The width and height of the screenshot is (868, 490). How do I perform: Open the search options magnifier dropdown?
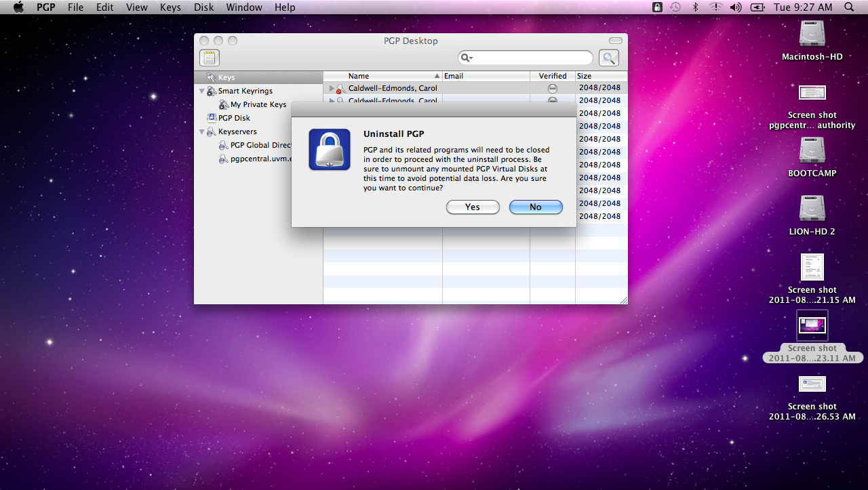[x=467, y=58]
